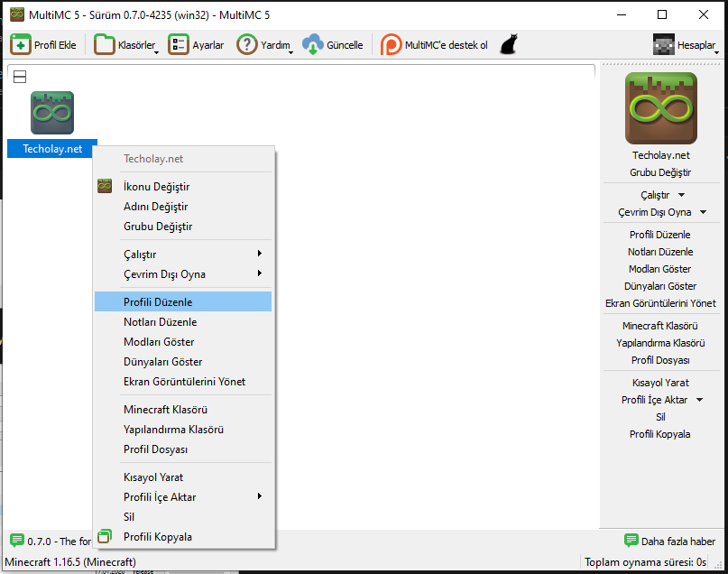Click Daha fazla haber text
This screenshot has height=574, width=728.
(678, 541)
